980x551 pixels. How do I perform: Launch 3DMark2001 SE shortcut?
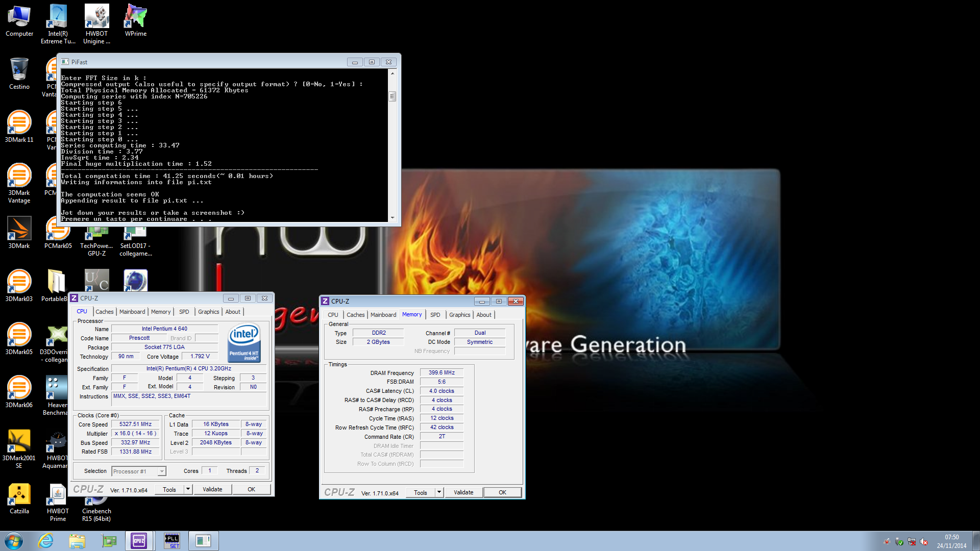pyautogui.click(x=19, y=449)
